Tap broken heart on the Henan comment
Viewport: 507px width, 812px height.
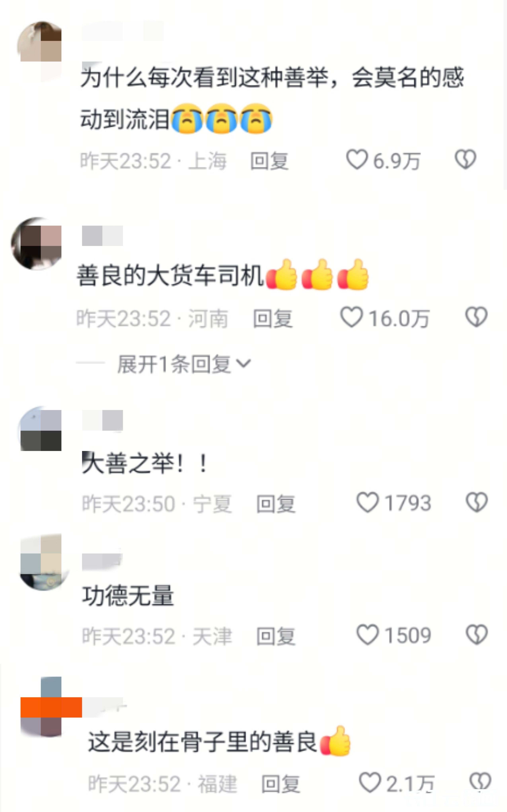[x=476, y=317]
